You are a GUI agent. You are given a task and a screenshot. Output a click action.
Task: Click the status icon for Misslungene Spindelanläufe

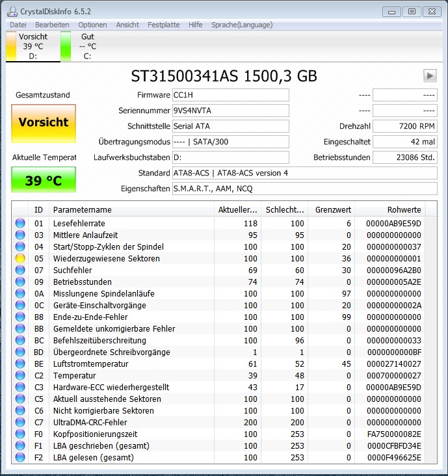pyautogui.click(x=20, y=293)
